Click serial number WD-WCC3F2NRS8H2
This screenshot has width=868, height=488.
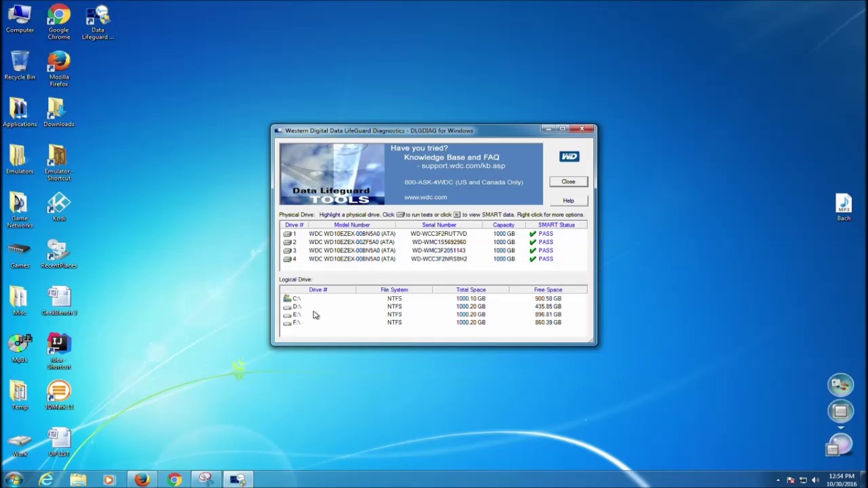(x=439, y=259)
